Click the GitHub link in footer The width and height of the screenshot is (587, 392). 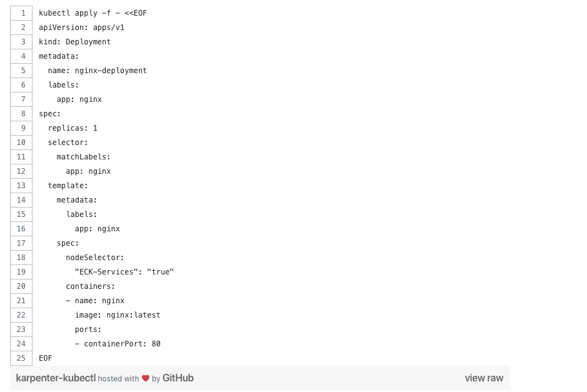[178, 378]
